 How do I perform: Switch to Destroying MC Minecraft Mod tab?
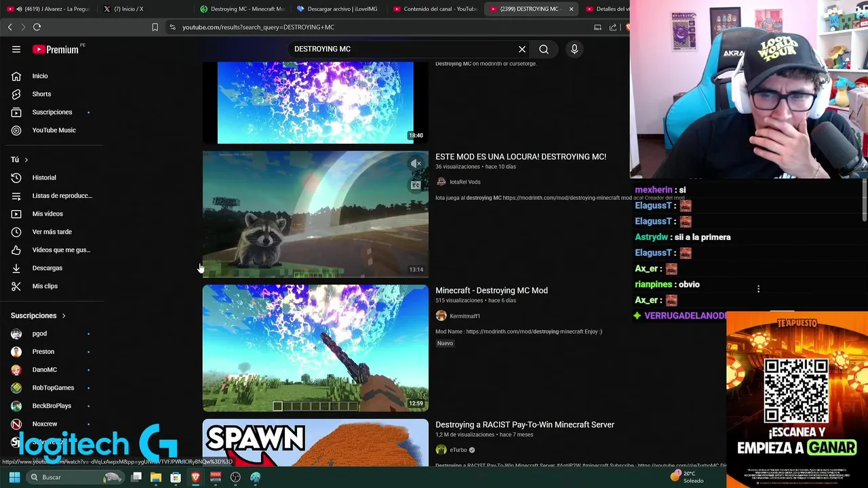point(243,9)
